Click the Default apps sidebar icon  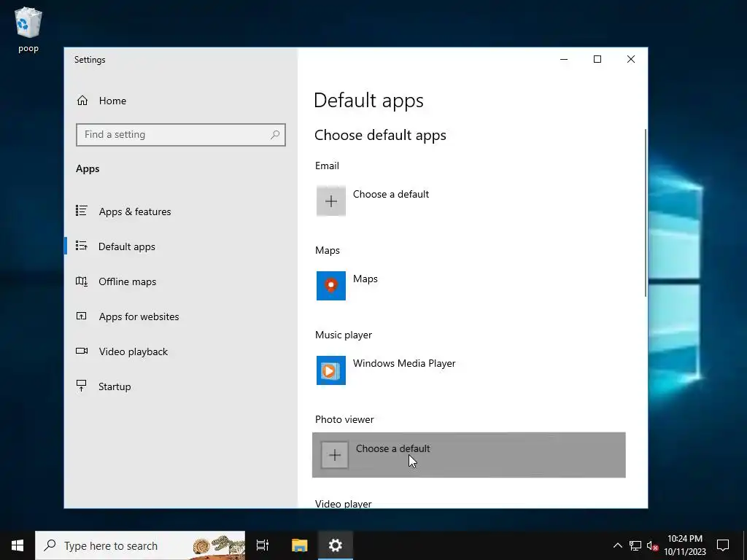click(82, 246)
